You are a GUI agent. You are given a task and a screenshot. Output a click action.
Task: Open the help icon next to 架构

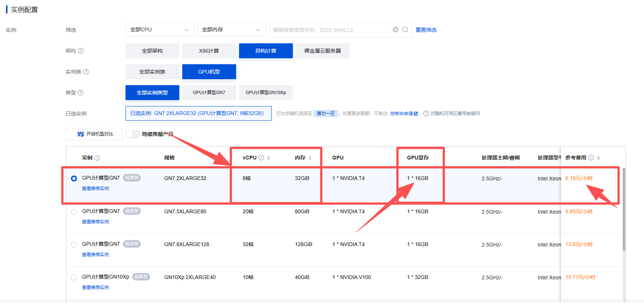[81, 51]
